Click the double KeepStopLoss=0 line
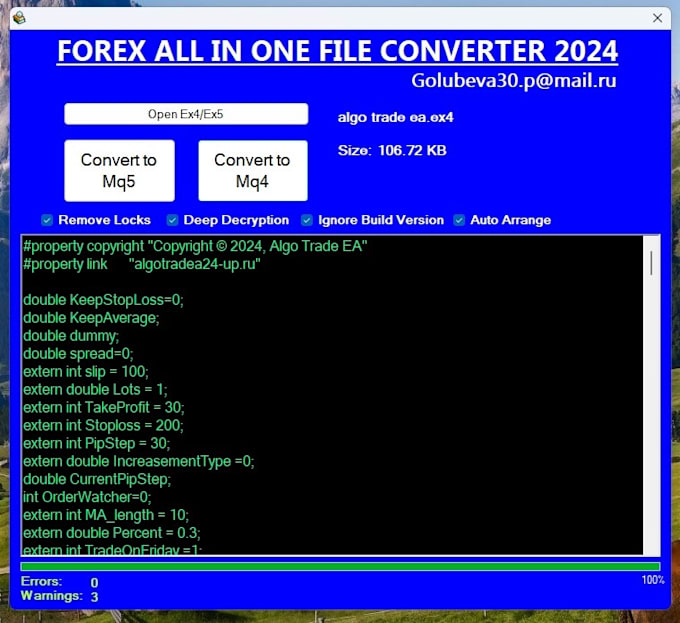Screen dimensions: 680x623 pos(103,300)
